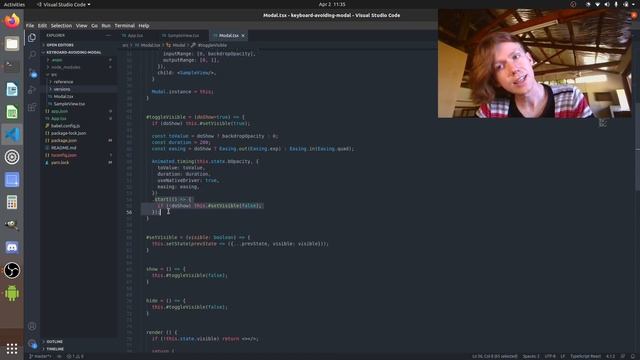Image resolution: width=640 pixels, height=360 pixels.
Task: Open the Extensions view
Action: point(32,107)
